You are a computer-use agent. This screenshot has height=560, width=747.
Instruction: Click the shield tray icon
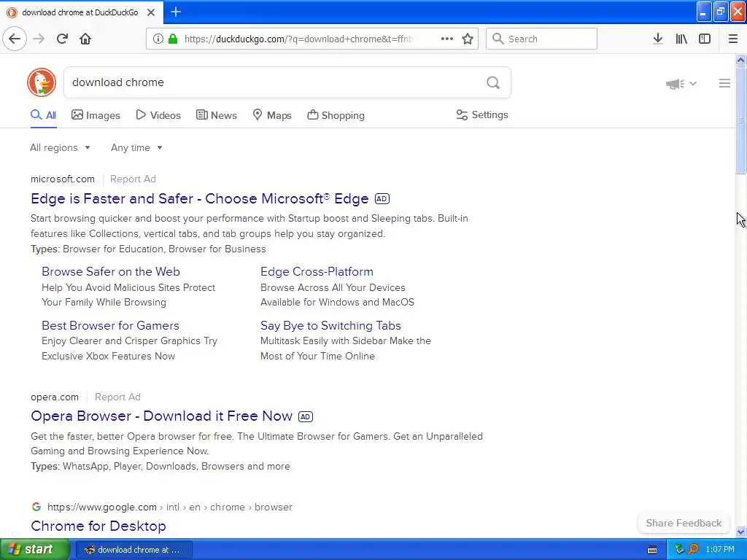pyautogui.click(x=679, y=550)
